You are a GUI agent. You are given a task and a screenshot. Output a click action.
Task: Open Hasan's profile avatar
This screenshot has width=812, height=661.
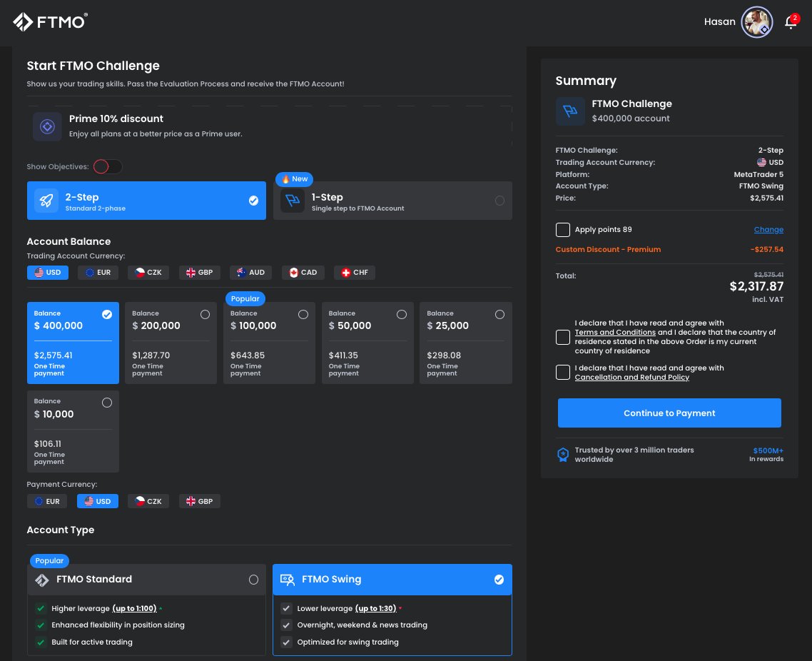pyautogui.click(x=756, y=22)
